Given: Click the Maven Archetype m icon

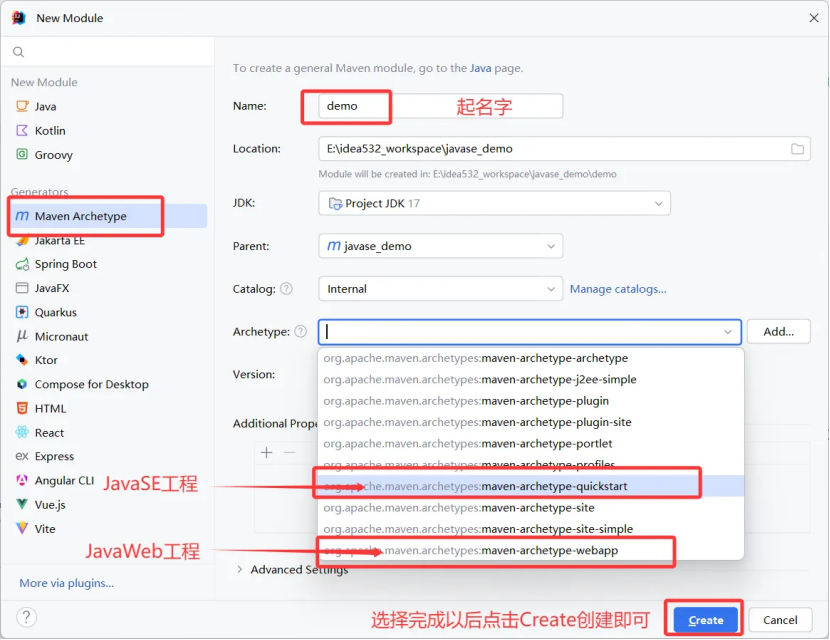Looking at the screenshot, I should (x=22, y=216).
